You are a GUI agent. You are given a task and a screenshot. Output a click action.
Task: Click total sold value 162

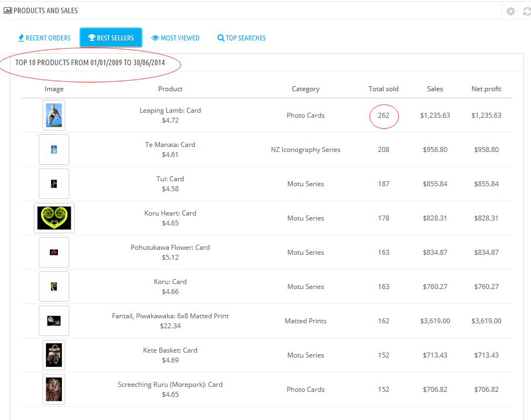click(384, 321)
